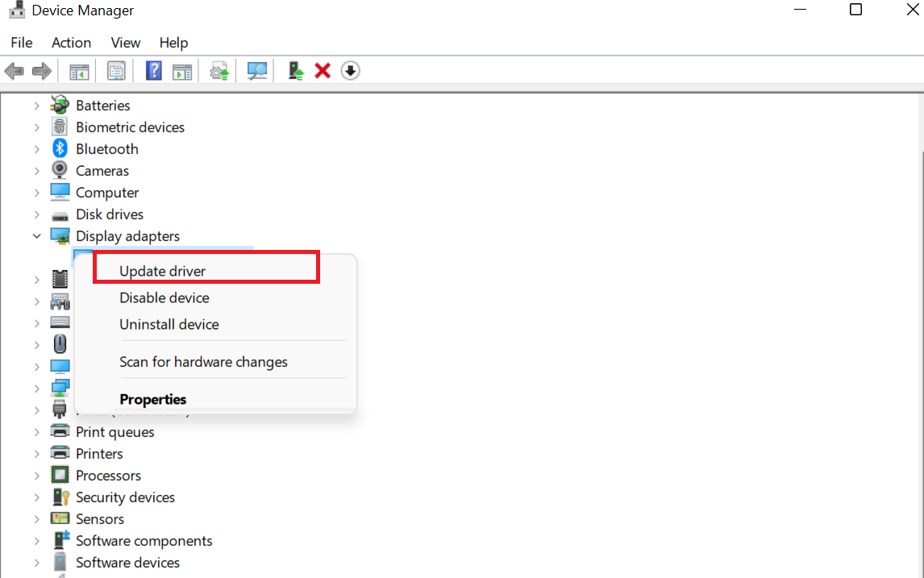Viewport: 924px width, 578px height.
Task: Click the circled down-arrow Disable device icon
Action: click(x=350, y=71)
